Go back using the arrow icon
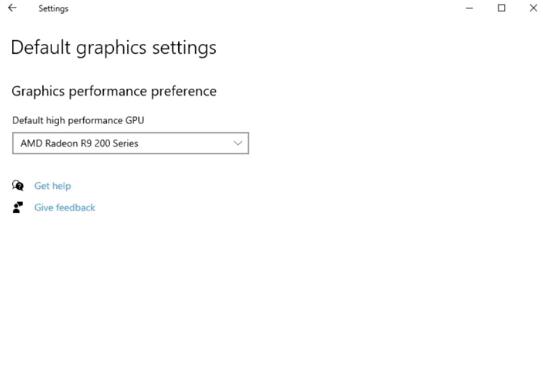This screenshot has height=374, width=543. click(12, 8)
